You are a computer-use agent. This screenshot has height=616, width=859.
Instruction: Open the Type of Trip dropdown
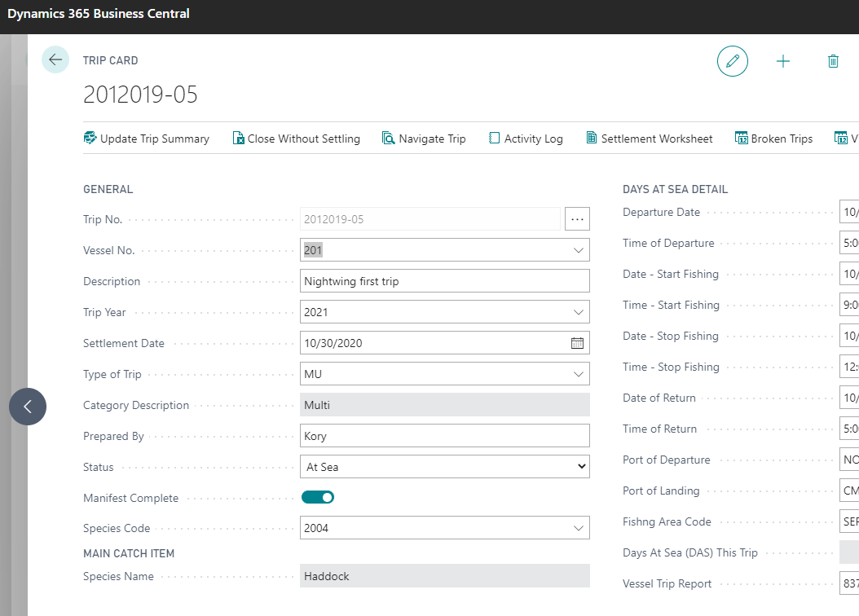pos(579,373)
